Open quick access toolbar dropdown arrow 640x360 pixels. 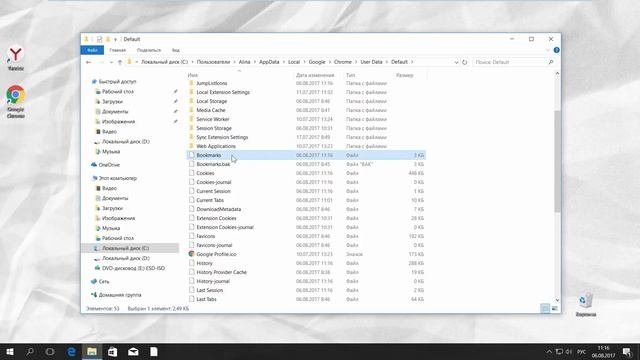click(116, 39)
